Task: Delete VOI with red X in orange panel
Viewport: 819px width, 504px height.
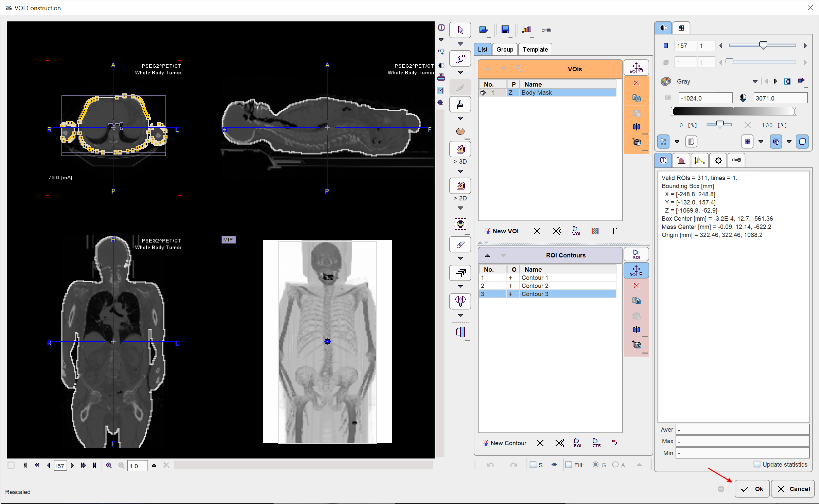Action: coord(637,83)
